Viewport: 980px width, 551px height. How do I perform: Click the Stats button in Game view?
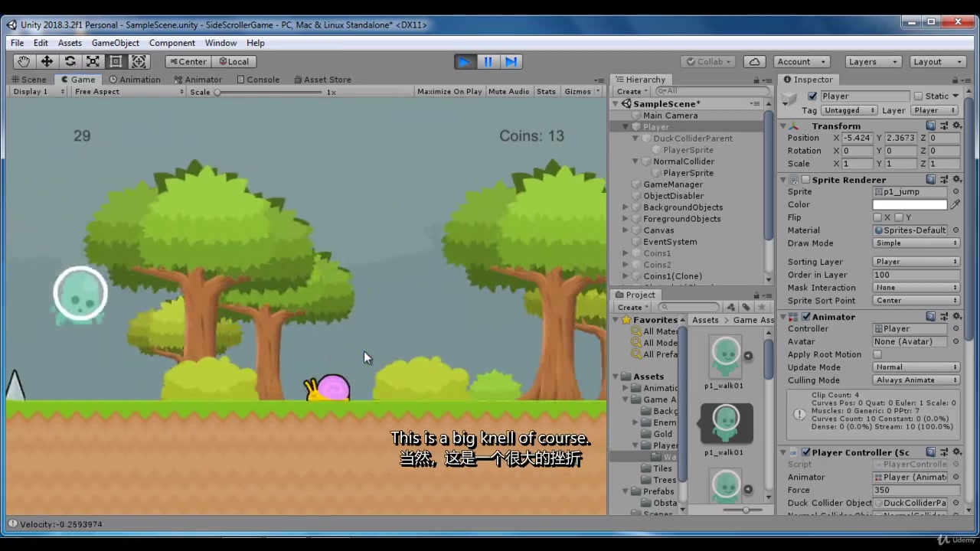click(x=546, y=91)
